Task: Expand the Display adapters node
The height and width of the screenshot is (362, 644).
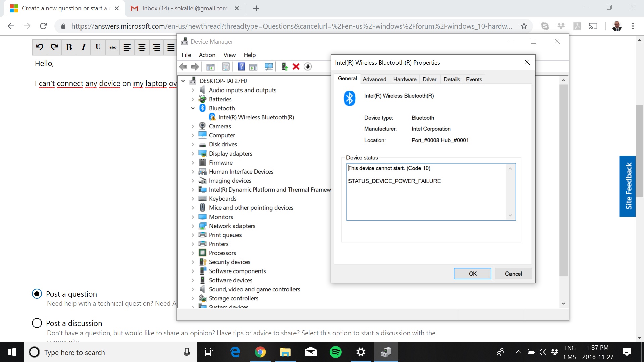Action: (x=193, y=154)
